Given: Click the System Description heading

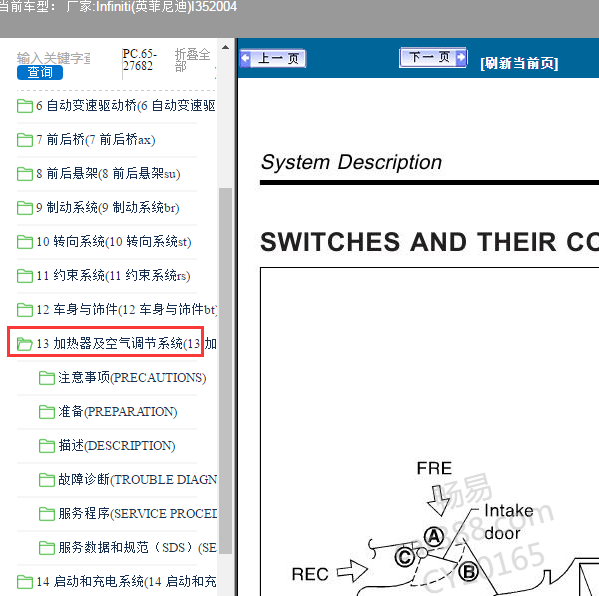Looking at the screenshot, I should click(x=351, y=162).
